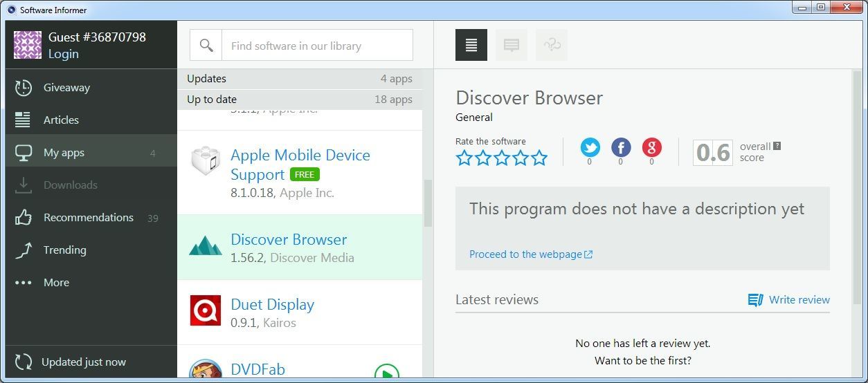Click the Discover Browser title
The image size is (868, 383).
(x=530, y=97)
